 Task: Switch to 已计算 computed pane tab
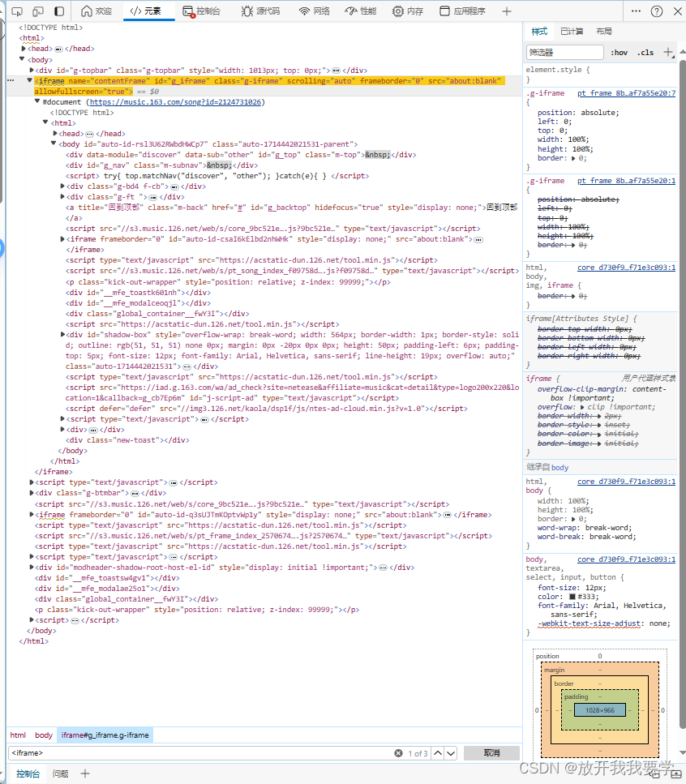pos(572,31)
